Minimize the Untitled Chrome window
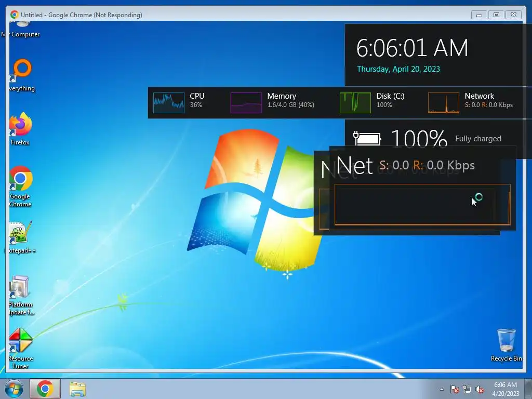 point(479,15)
